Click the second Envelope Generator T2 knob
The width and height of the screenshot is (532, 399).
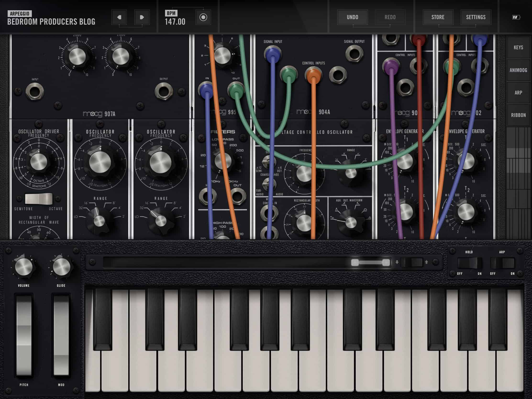click(x=466, y=212)
